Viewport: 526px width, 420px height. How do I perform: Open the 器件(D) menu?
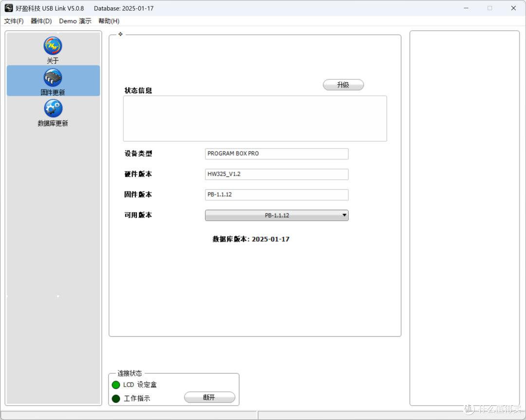41,21
